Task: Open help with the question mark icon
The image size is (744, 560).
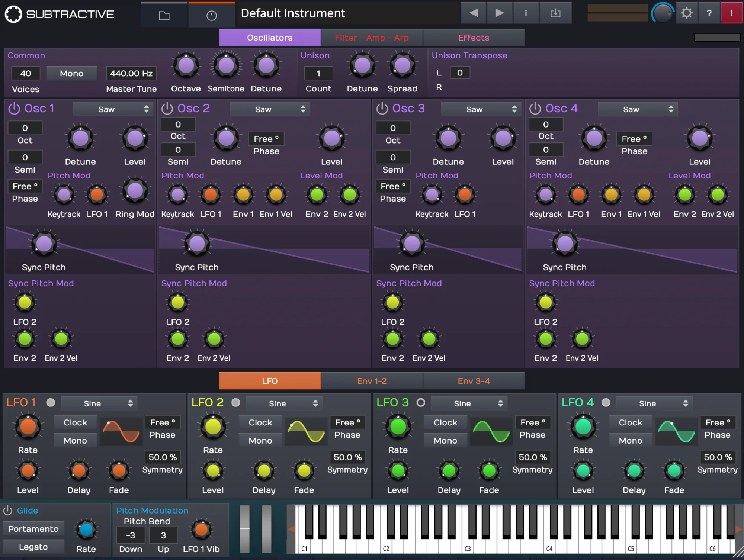Action: pyautogui.click(x=709, y=13)
